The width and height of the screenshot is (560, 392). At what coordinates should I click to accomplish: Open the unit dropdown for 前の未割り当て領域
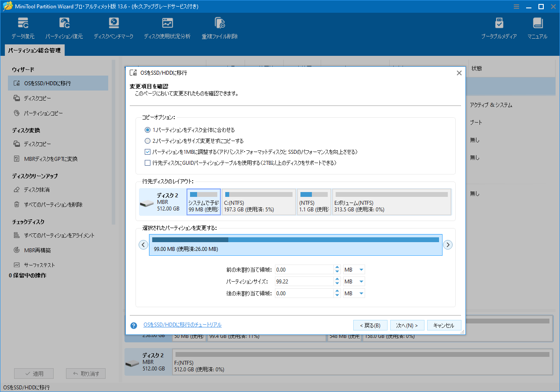pyautogui.click(x=354, y=269)
